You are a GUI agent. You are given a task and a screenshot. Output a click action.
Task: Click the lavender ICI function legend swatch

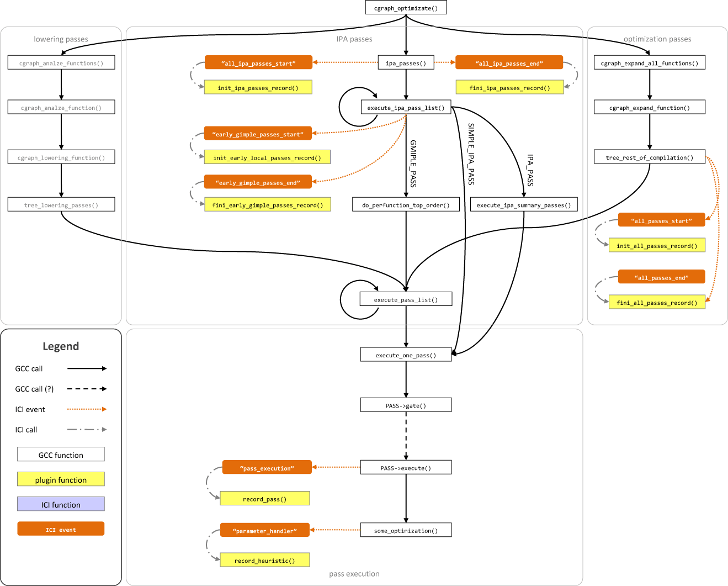click(61, 504)
